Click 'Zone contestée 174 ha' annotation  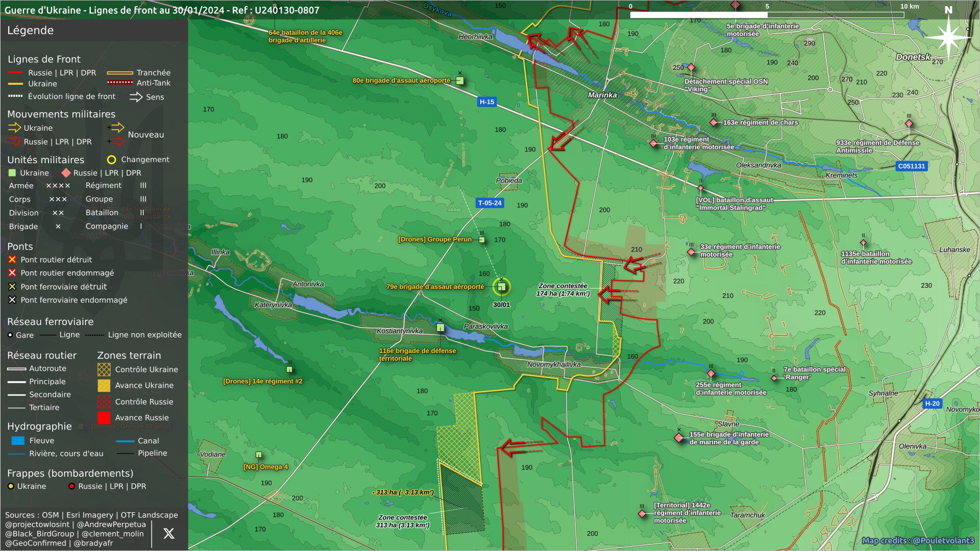(563, 290)
